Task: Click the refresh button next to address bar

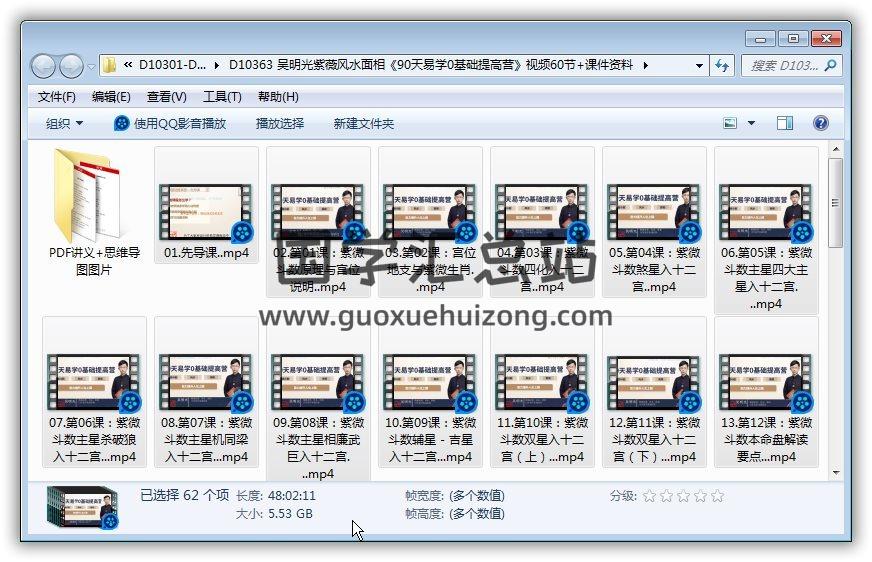Action: [722, 66]
